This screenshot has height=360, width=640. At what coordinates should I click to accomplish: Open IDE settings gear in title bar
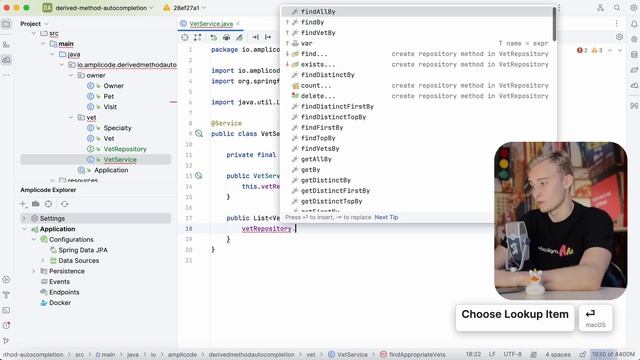point(634,8)
